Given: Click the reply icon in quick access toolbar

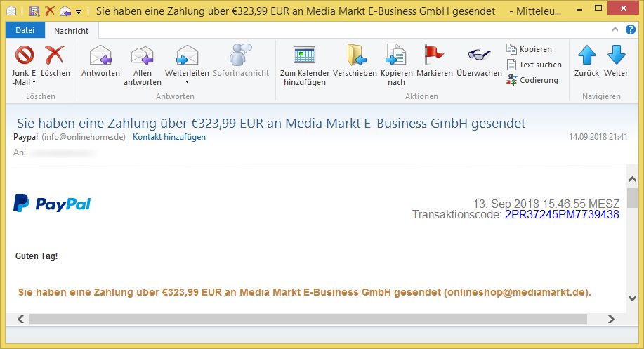Looking at the screenshot, I should (65, 11).
